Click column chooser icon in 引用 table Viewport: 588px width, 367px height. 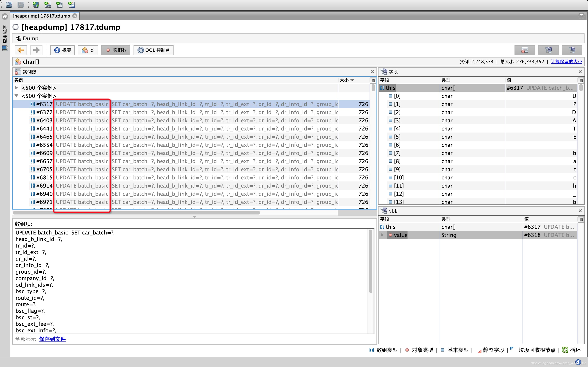(581, 219)
